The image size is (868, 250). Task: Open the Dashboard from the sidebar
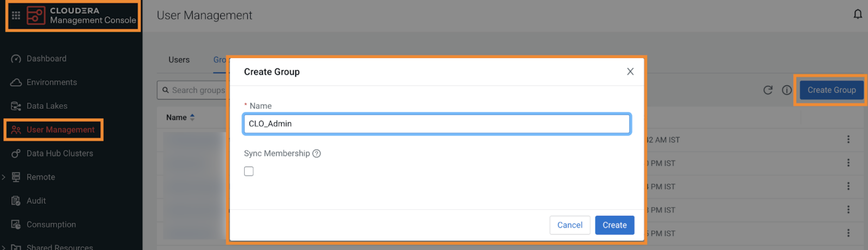pos(46,58)
